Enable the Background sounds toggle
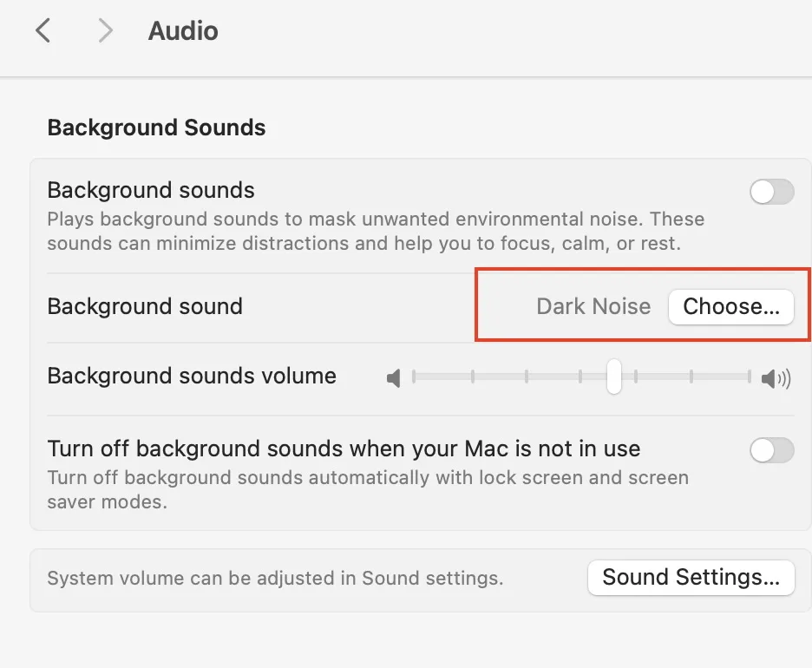This screenshot has height=668, width=812. 771,192
